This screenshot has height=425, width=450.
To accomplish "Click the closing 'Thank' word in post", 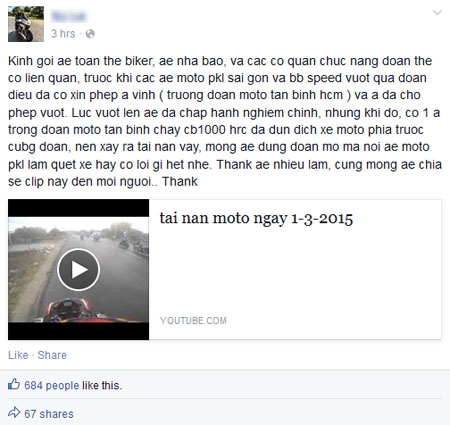I will pyautogui.click(x=180, y=182).
